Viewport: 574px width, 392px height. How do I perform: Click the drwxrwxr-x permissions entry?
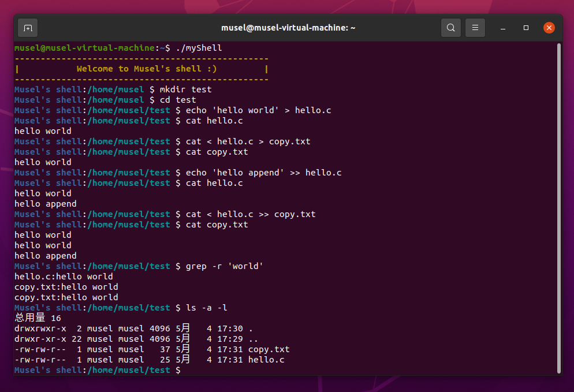[40, 328]
